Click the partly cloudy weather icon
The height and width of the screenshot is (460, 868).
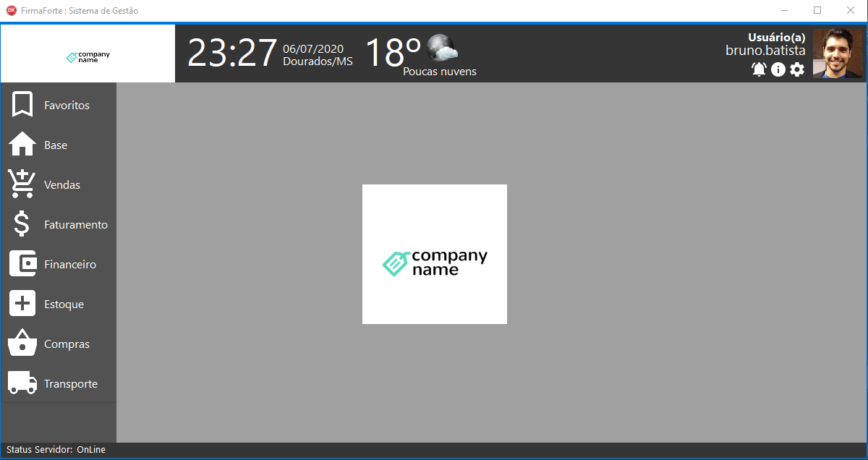442,48
